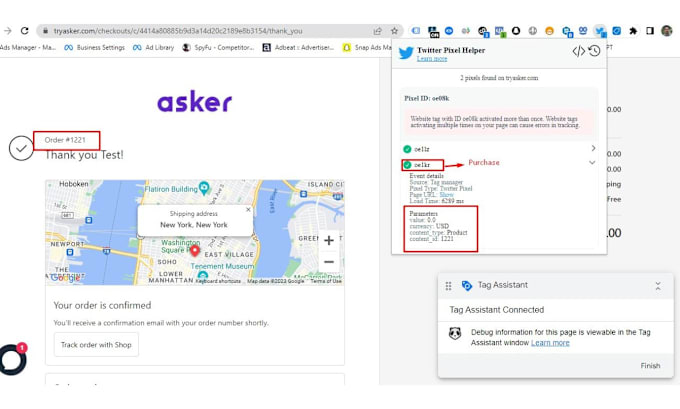Image resolution: width=680 pixels, height=409 pixels.
Task: Collapse the Tag Assistant panel
Action: (658, 286)
